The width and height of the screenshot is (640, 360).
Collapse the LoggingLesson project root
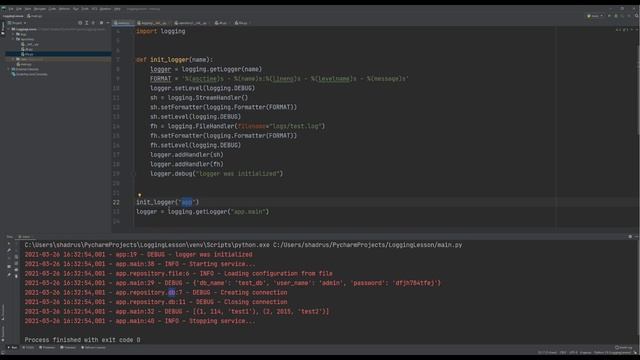(9, 29)
